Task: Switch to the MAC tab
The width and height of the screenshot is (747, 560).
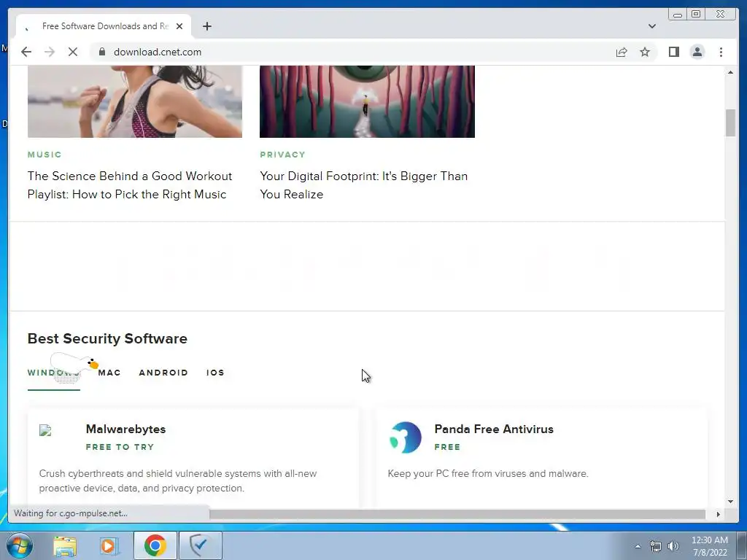Action: 109,373
